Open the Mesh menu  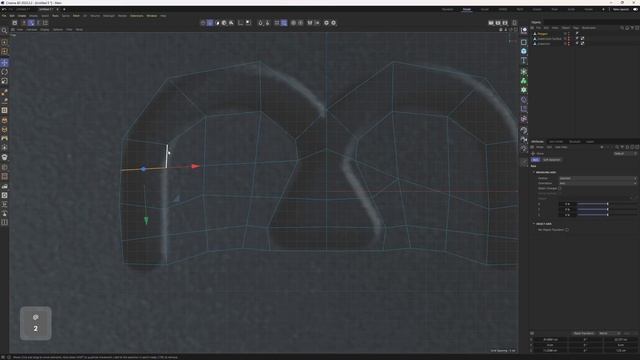point(76,16)
